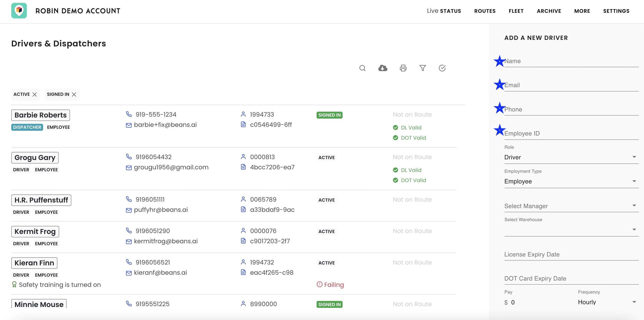Click the Phone input field
Viewport: 644px width, 320px height.
click(571, 109)
